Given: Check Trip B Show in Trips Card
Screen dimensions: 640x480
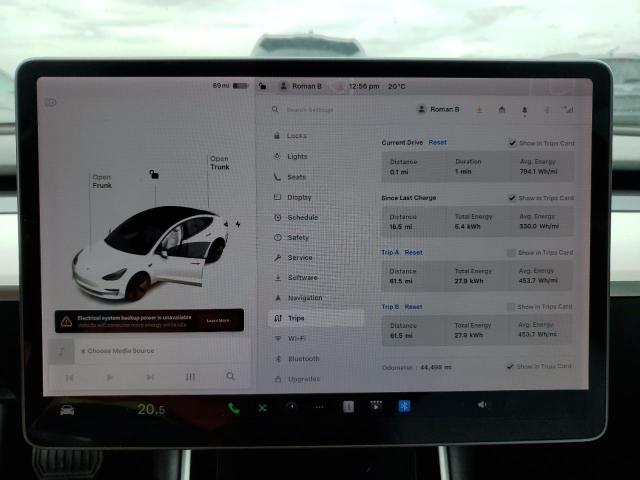Looking at the screenshot, I should 512,307.
